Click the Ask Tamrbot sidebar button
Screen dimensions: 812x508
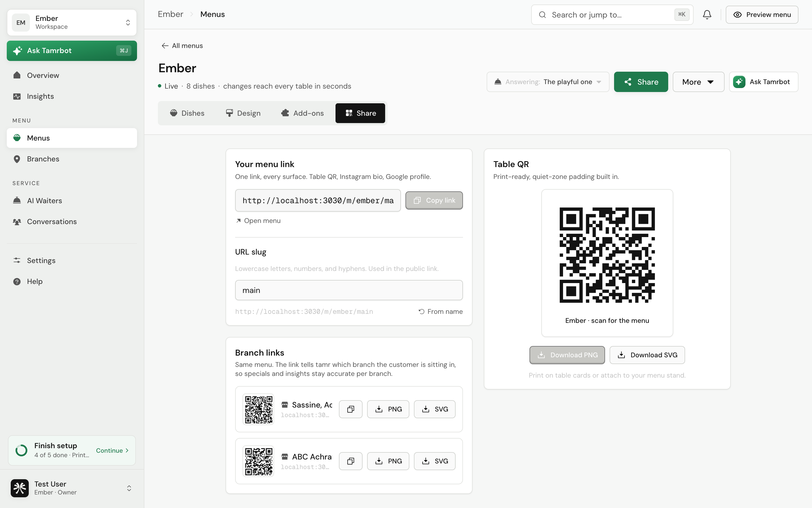(72, 51)
